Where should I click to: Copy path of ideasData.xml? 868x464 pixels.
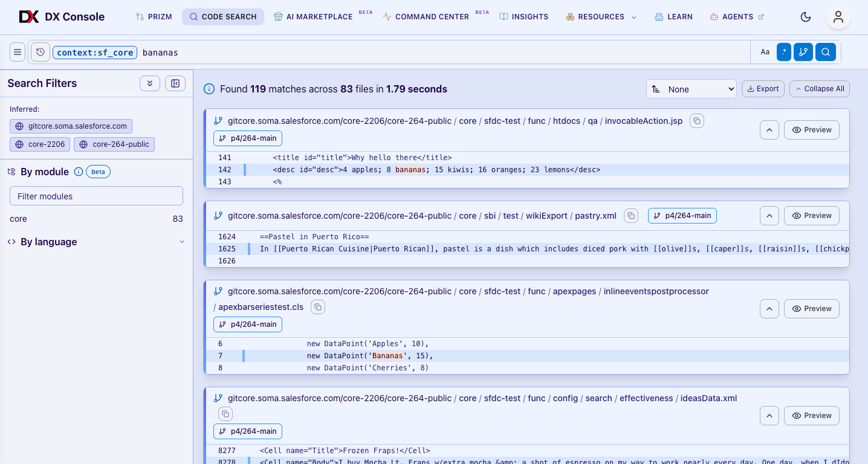pos(225,414)
